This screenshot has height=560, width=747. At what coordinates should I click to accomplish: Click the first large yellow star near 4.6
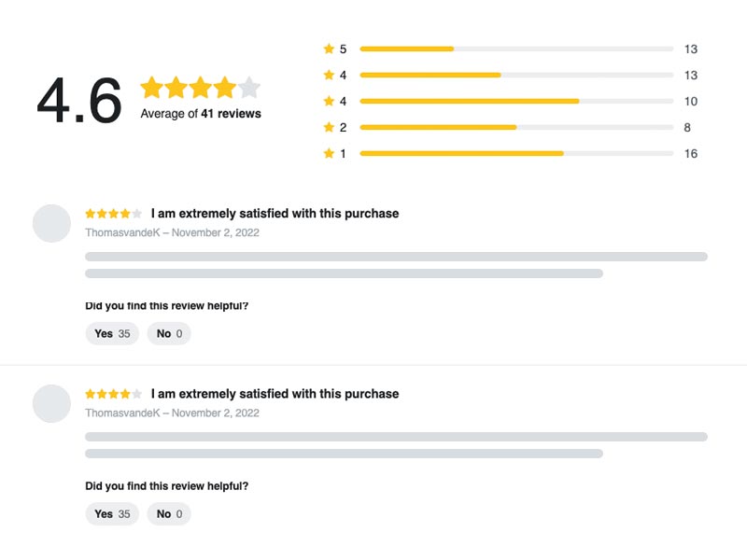coord(152,87)
